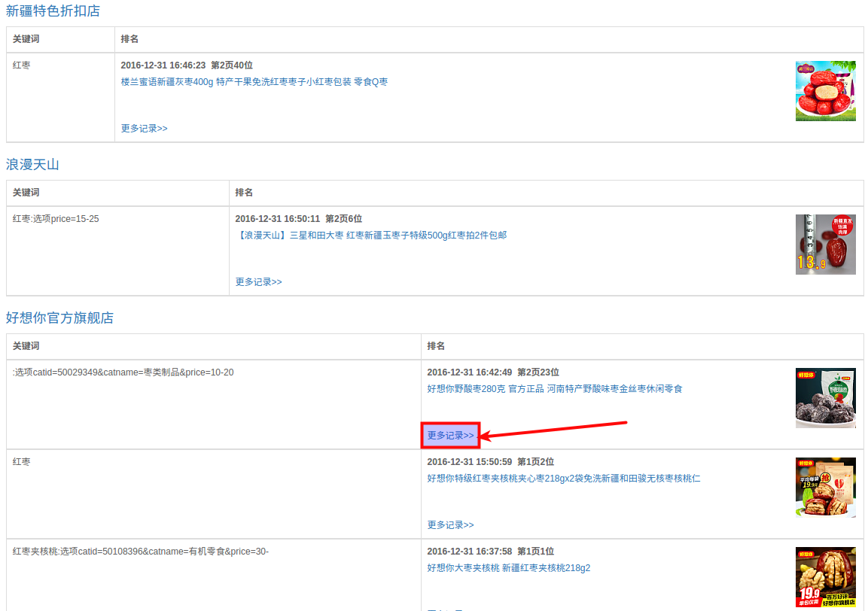Open 好想你大枣夹核桃 218g2 product link
The width and height of the screenshot is (868, 611).
509,568
